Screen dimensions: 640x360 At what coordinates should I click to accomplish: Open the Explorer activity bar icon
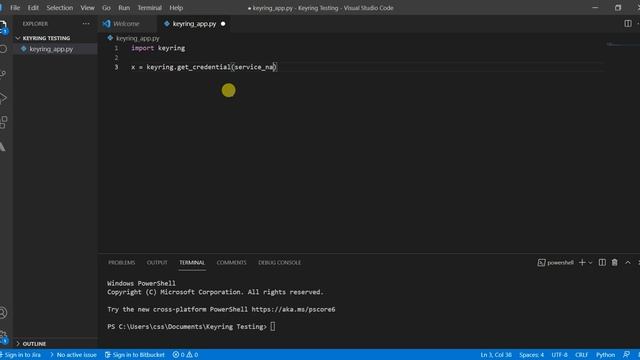point(3,27)
